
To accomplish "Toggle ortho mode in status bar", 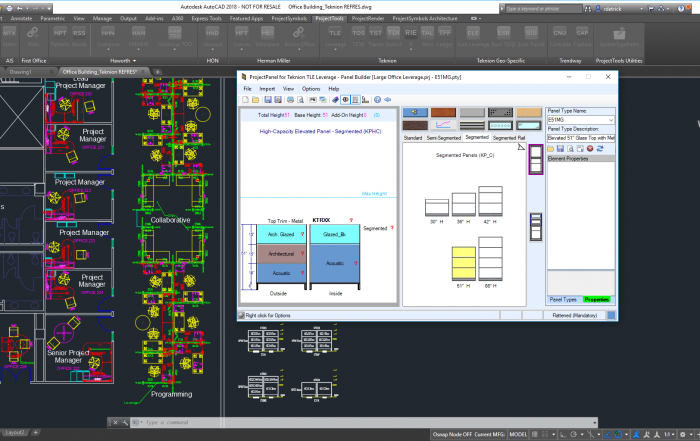I will point(563,434).
